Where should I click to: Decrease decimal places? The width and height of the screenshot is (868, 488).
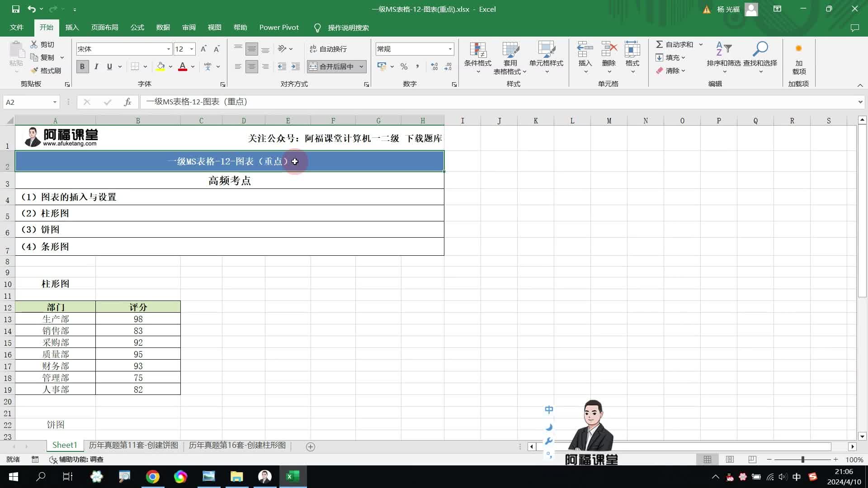(448, 66)
